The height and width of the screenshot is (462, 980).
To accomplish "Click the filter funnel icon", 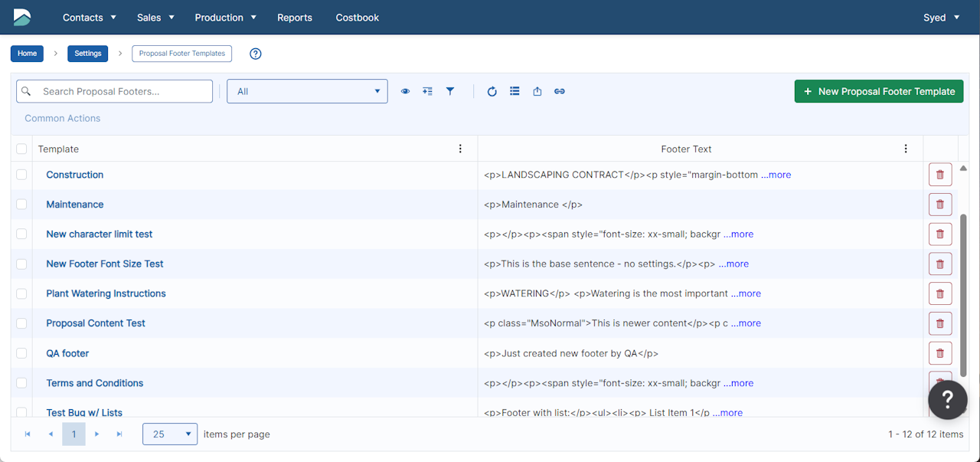I will click(x=450, y=91).
